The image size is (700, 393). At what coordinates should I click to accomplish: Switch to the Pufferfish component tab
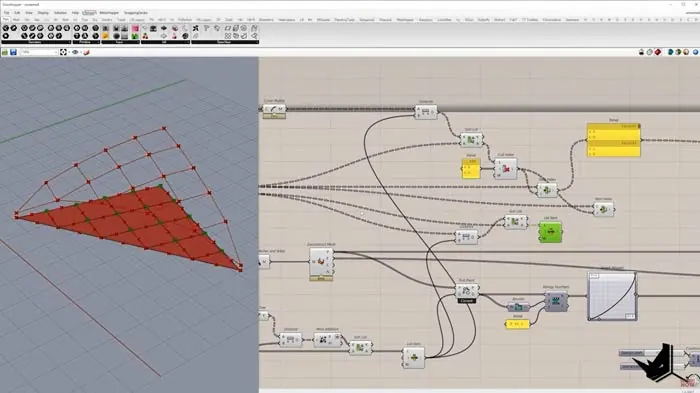[185, 20]
